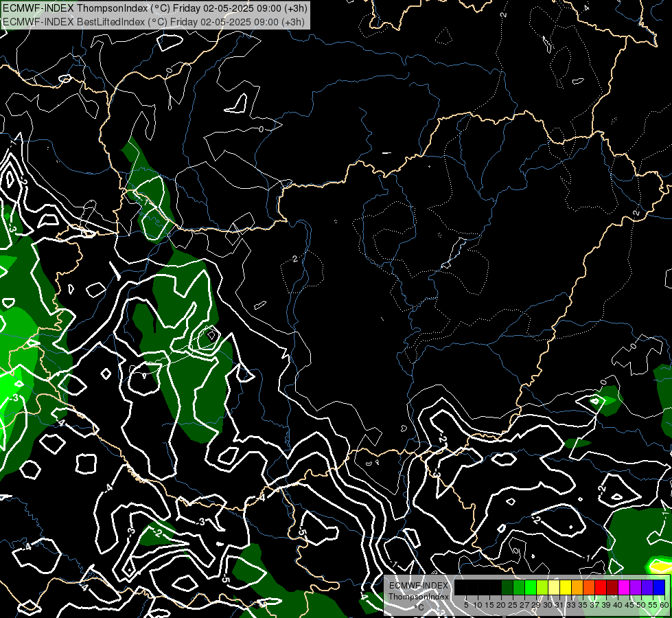Pick the bright yellow 31-33 legend swatch
This screenshot has width=672, height=618.
(x=566, y=588)
